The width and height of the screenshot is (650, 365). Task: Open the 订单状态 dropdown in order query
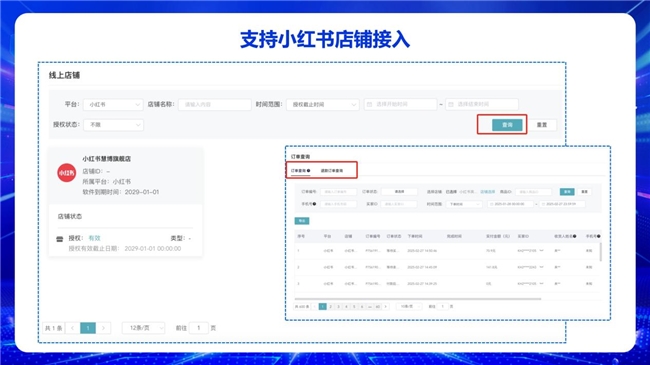[399, 192]
